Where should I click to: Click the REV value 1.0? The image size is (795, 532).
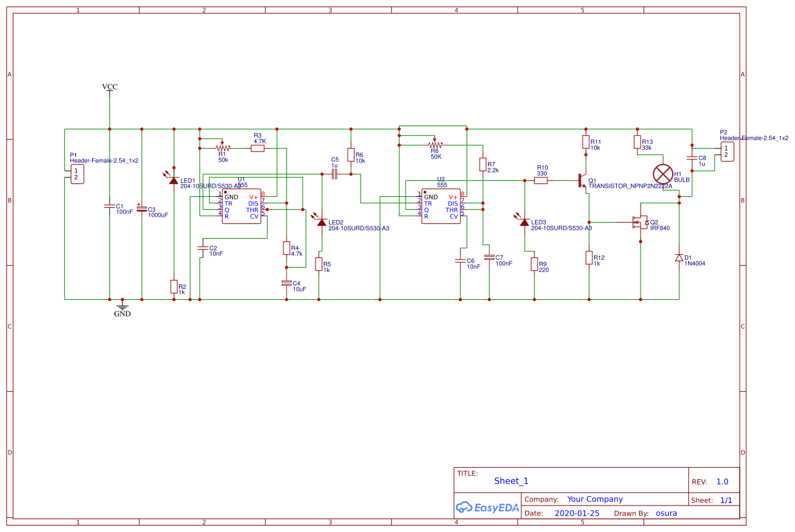pos(722,481)
